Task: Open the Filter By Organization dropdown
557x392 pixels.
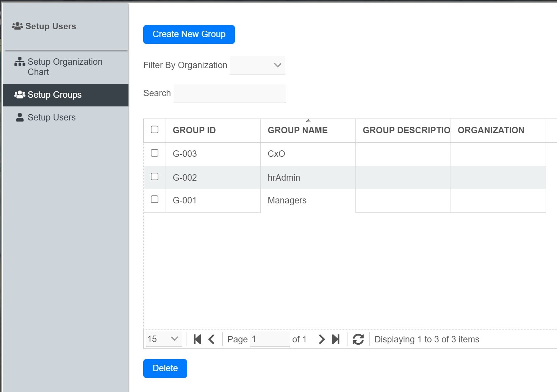Action: tap(258, 65)
